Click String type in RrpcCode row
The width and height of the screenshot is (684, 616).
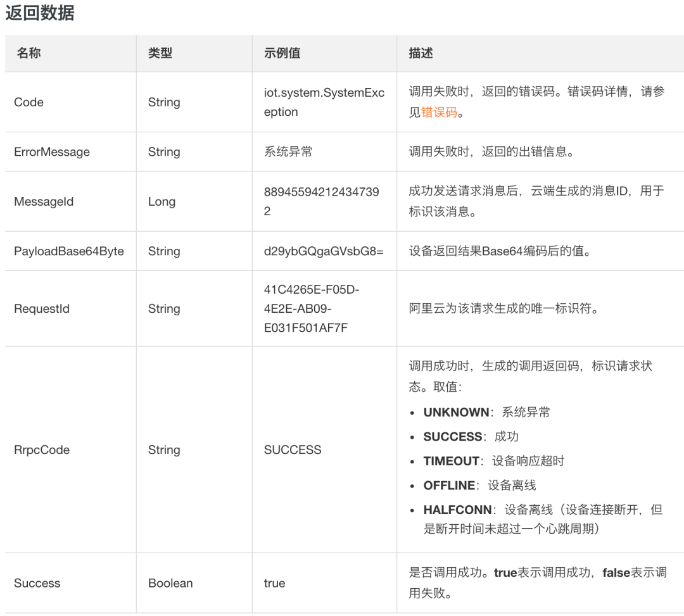point(164,450)
